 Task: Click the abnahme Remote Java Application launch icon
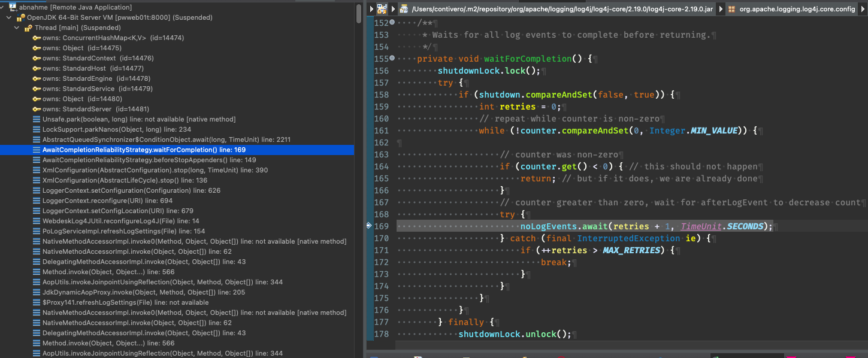(12, 7)
